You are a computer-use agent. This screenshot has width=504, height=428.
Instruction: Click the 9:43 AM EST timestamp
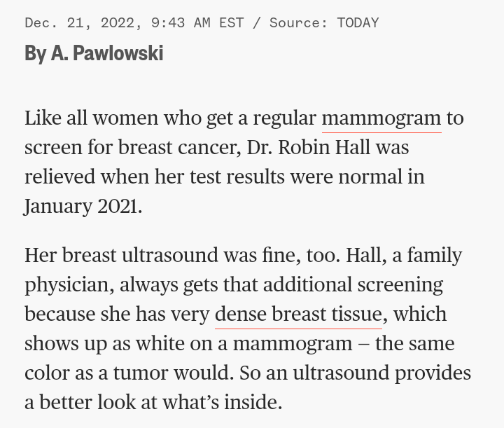(197, 22)
